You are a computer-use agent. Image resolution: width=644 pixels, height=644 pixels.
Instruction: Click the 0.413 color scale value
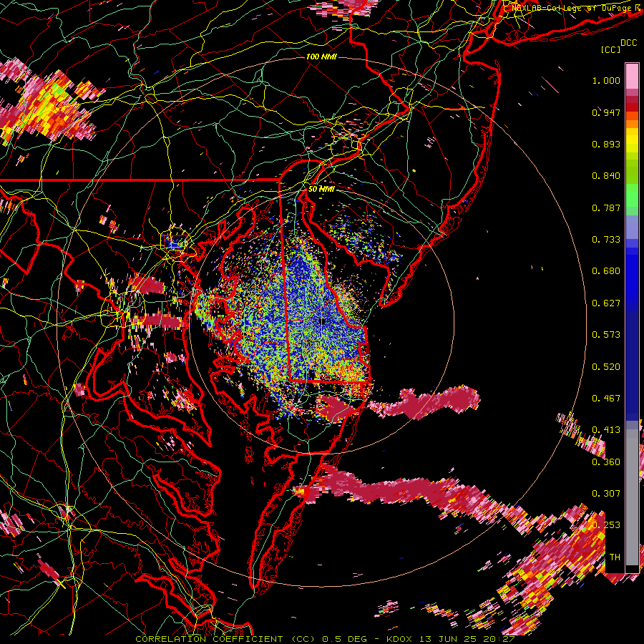tap(606, 430)
